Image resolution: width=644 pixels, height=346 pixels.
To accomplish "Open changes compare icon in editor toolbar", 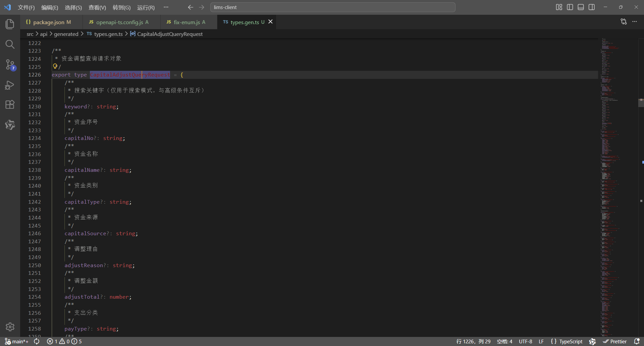I will tap(624, 21).
